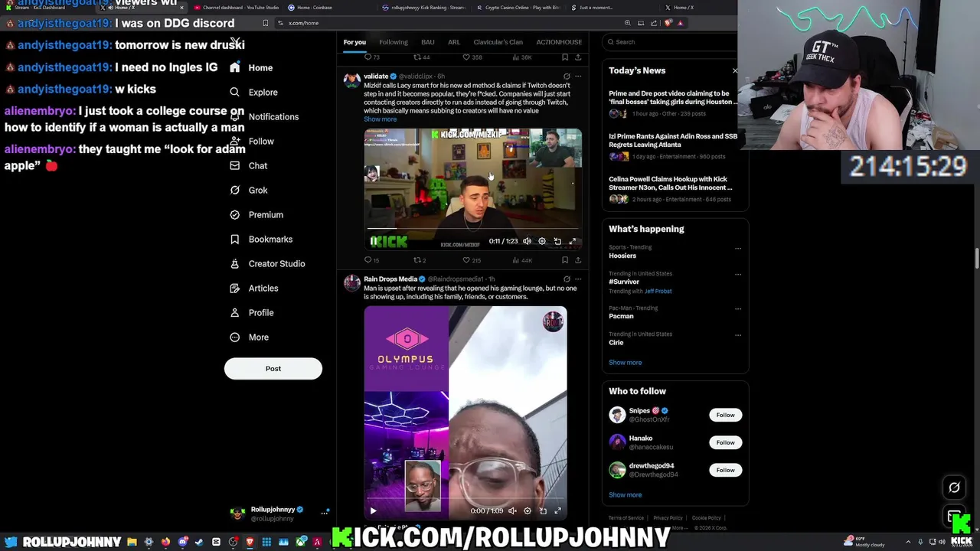
Task: Switch to BAU tab
Action: coord(428,42)
